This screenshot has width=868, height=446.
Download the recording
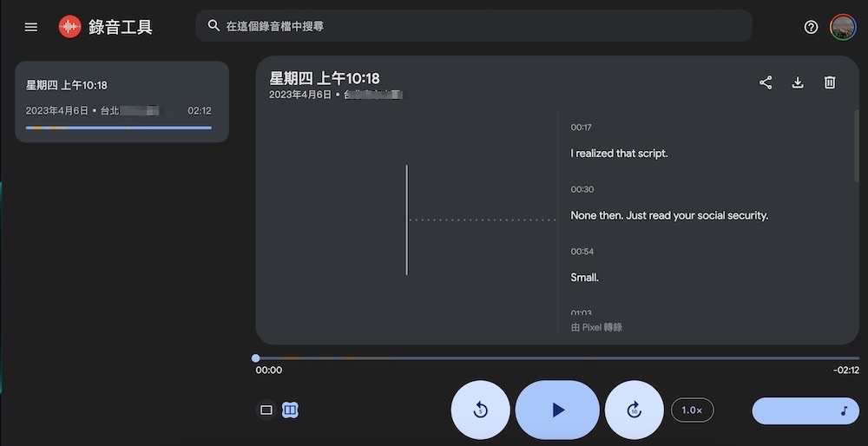click(x=798, y=82)
